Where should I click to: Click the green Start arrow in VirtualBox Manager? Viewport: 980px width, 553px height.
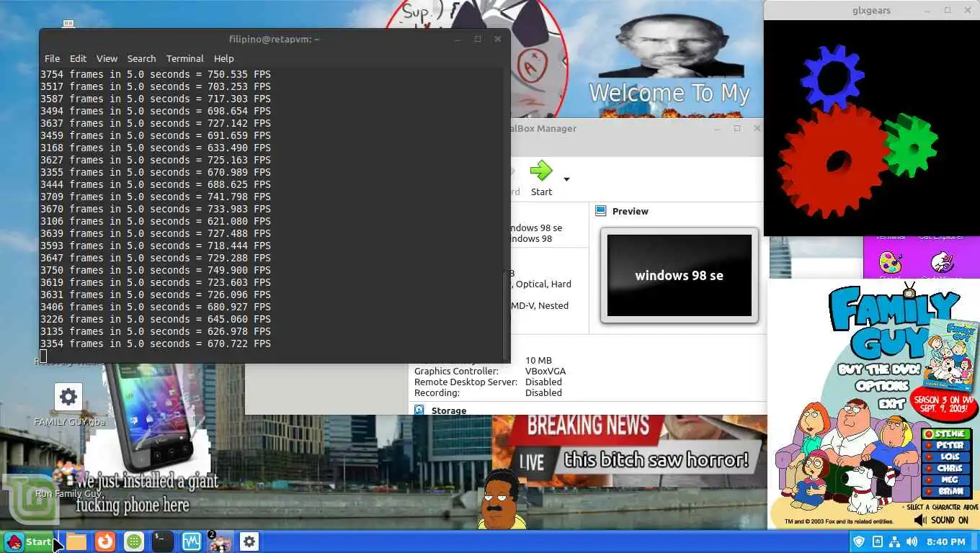[x=541, y=171]
